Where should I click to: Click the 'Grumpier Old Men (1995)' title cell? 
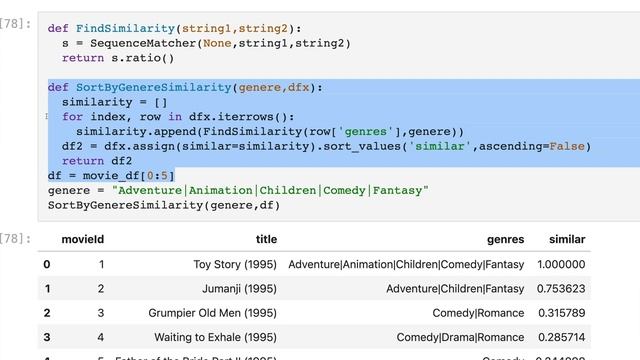(x=213, y=313)
